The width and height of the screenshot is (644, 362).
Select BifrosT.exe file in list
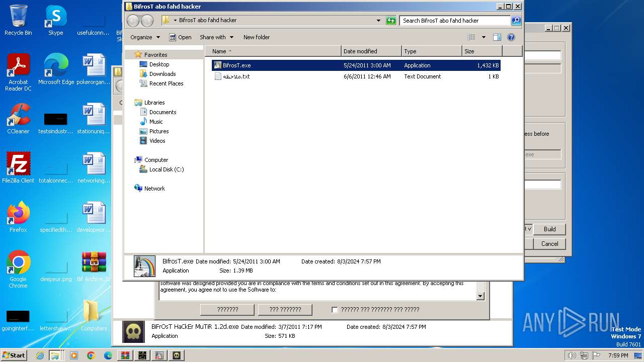click(x=356, y=65)
